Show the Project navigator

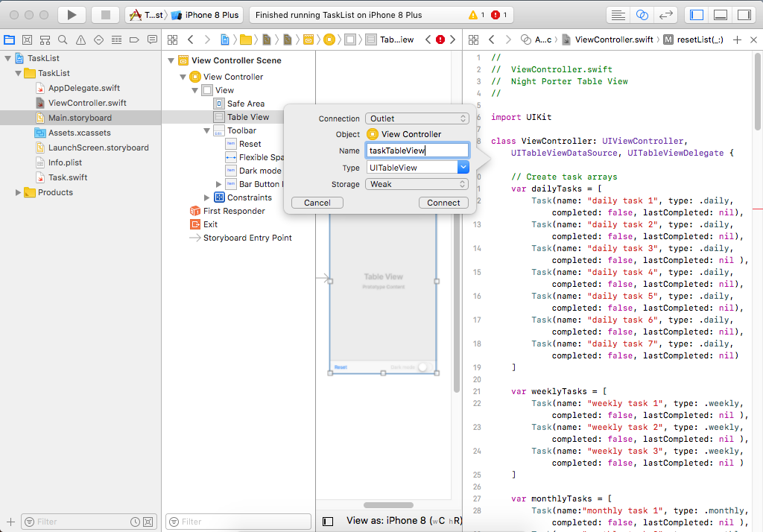point(9,39)
